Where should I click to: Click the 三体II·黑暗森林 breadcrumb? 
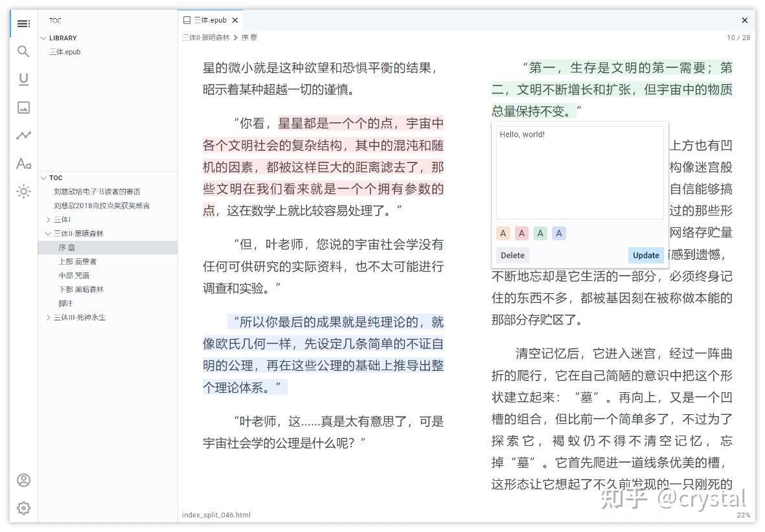[206, 38]
